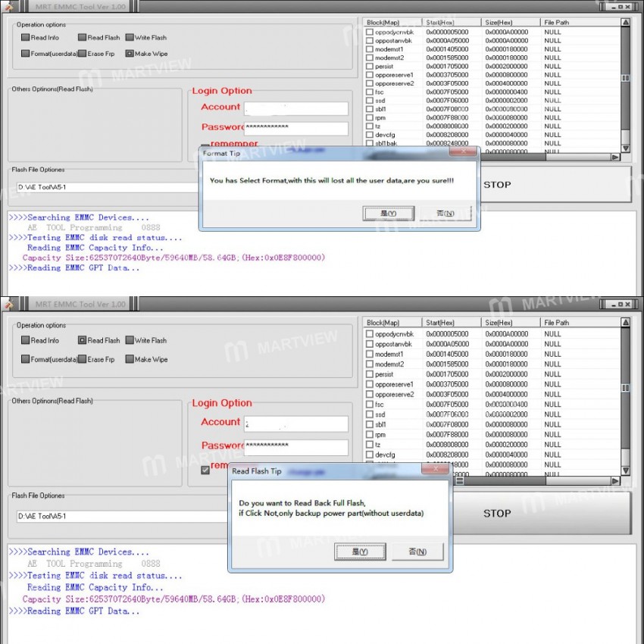Screen dimensions: 644x644
Task: Click the flash file path field in the upper window
Action: pyautogui.click(x=108, y=187)
